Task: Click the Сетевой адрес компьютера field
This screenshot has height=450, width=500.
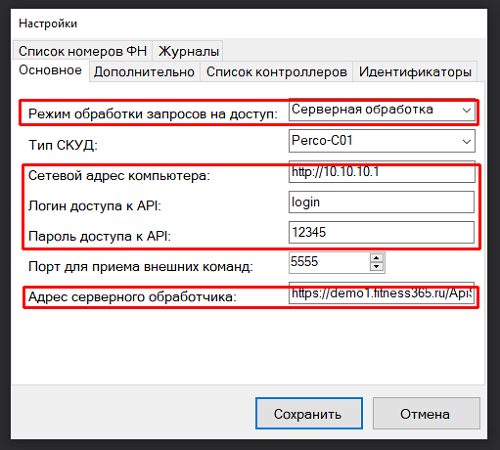Action: [x=382, y=172]
